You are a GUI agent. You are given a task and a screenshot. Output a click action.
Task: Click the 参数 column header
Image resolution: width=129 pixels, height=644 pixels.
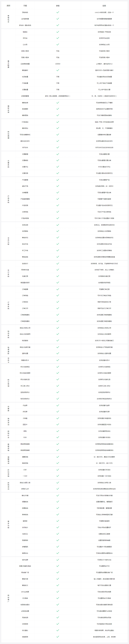coord(58,5)
